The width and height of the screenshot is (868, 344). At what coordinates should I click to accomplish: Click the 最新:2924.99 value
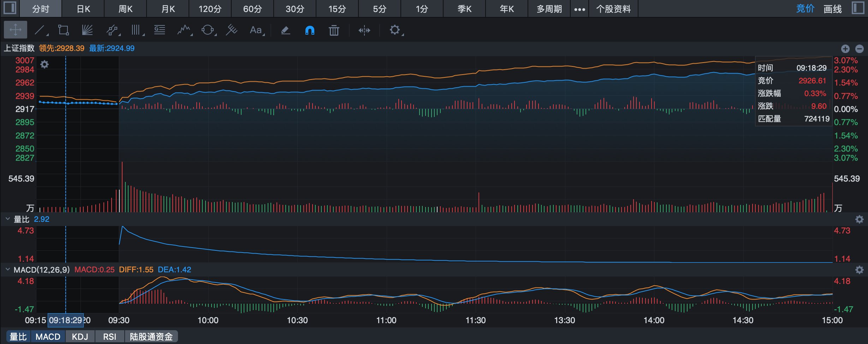point(112,48)
